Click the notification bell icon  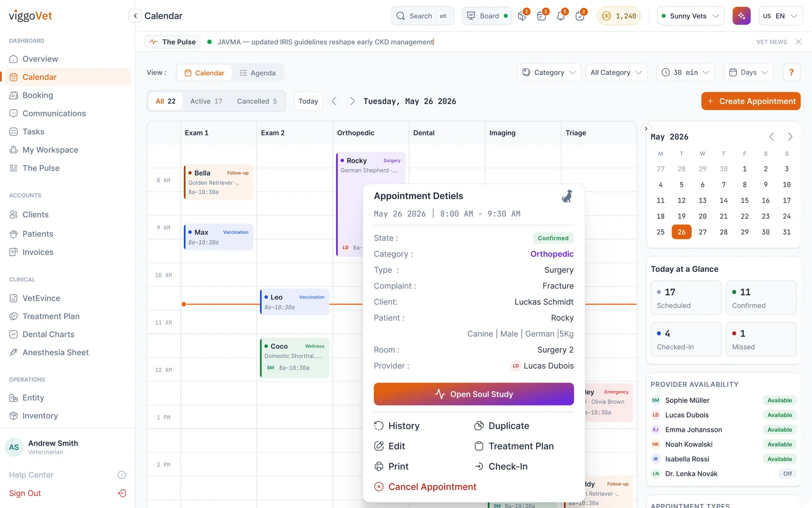coord(561,16)
